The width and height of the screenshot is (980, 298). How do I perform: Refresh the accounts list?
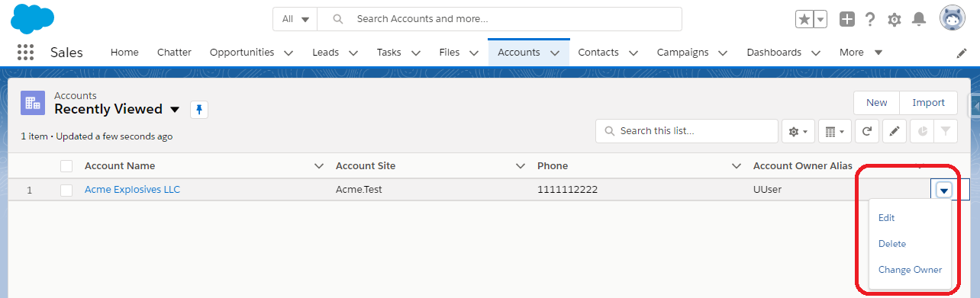867,131
